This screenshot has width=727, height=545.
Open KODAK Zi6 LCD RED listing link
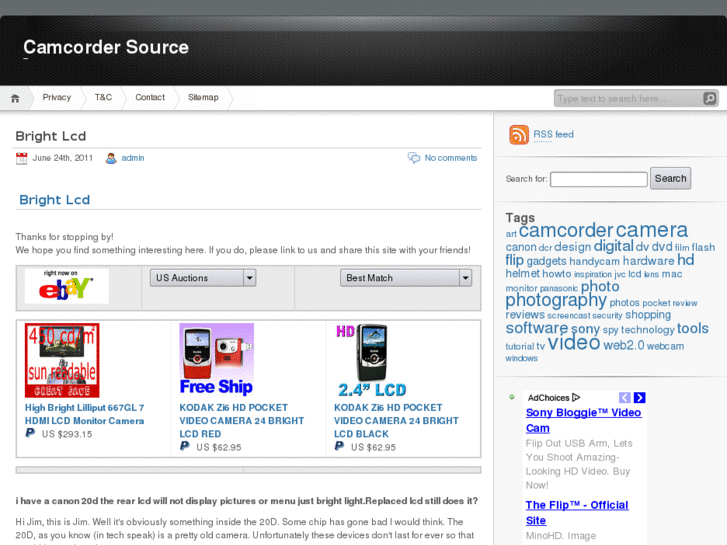tap(242, 421)
